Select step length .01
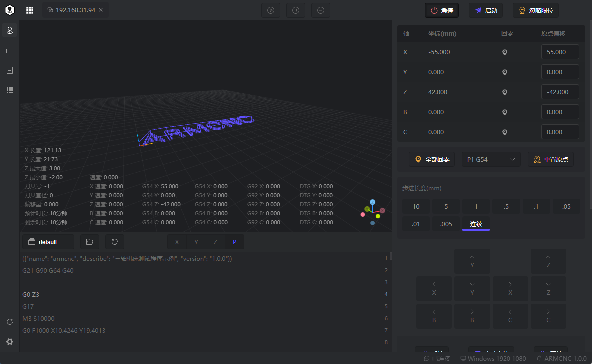 (416, 224)
